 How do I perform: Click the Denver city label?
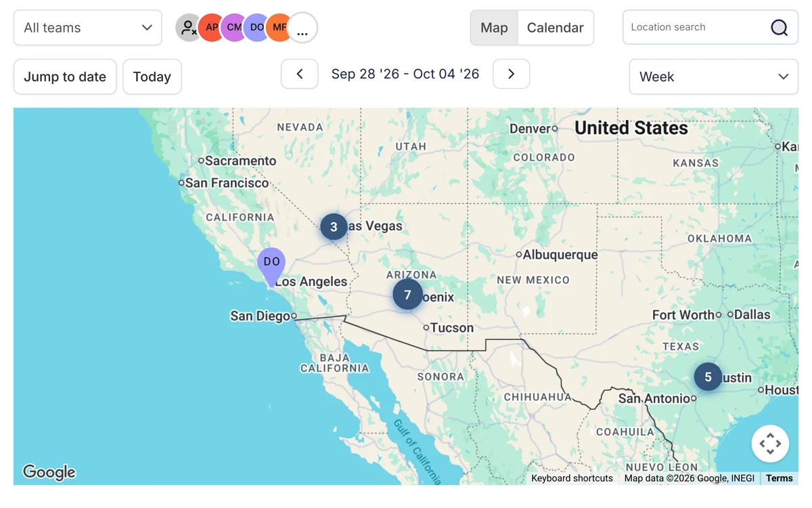pyautogui.click(x=530, y=129)
